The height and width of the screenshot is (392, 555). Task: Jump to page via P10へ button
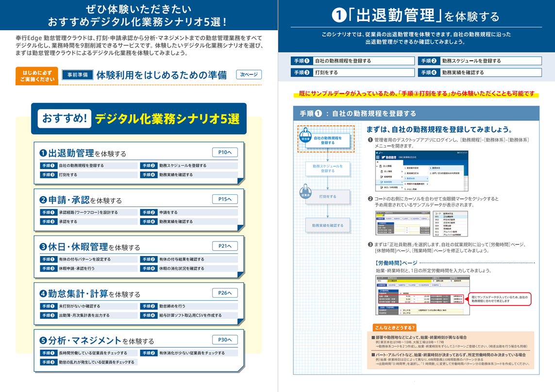[x=225, y=153]
